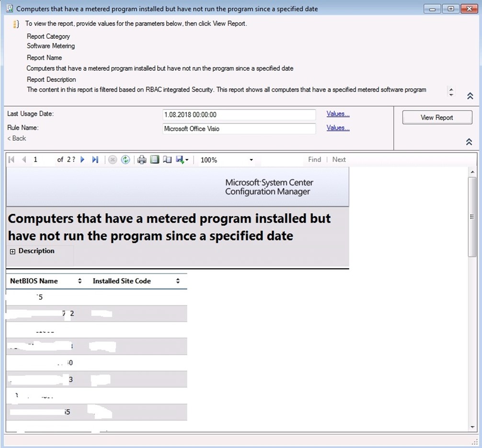Click the View Report button

(437, 118)
